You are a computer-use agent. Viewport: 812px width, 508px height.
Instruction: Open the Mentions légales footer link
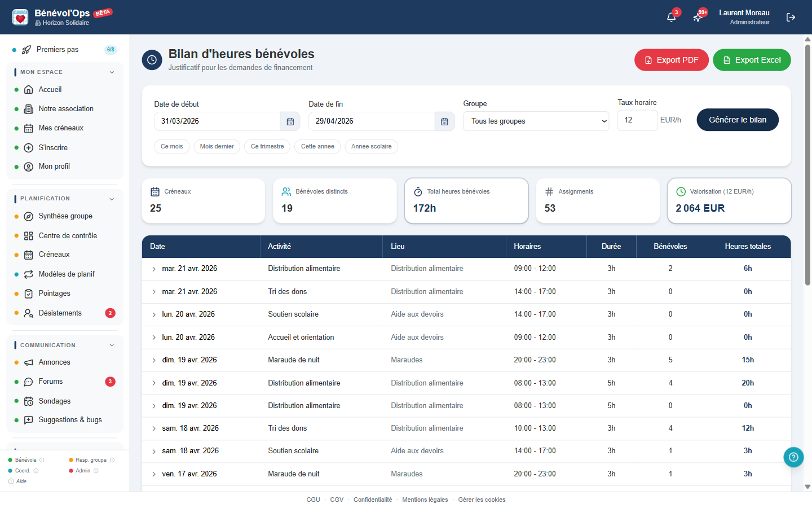tap(425, 500)
